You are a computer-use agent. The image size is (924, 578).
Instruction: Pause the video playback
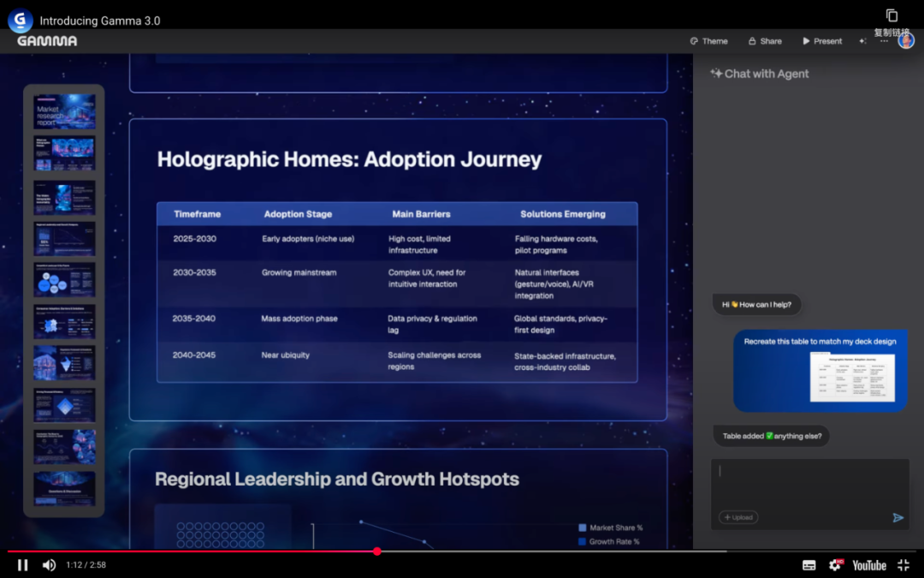(23, 565)
